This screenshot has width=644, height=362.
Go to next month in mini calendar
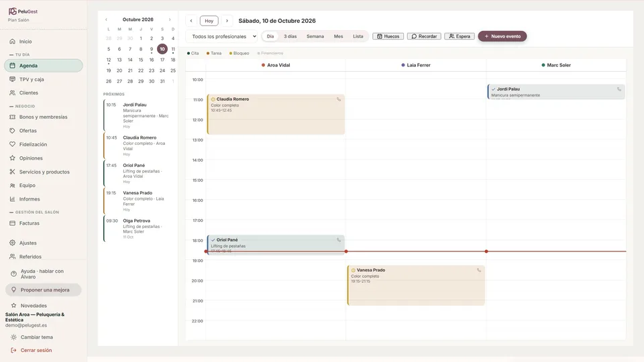click(170, 19)
